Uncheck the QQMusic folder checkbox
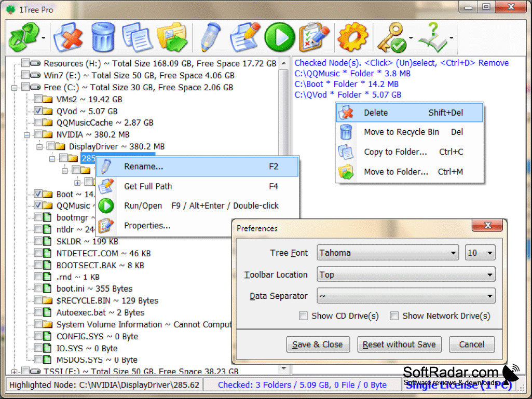The height and width of the screenshot is (399, 532). (x=38, y=205)
